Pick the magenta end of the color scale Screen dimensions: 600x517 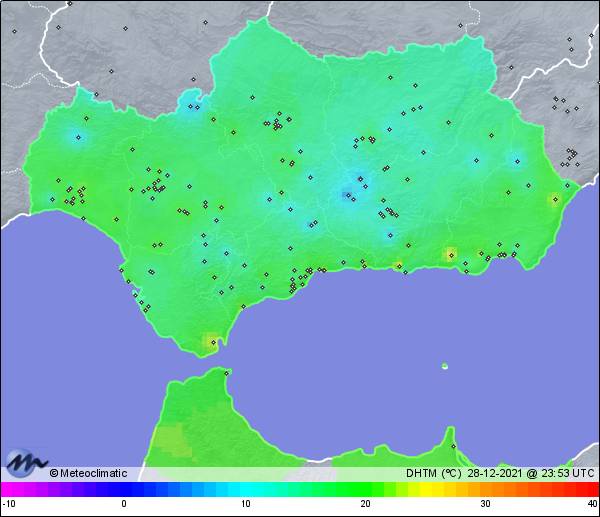point(8,489)
